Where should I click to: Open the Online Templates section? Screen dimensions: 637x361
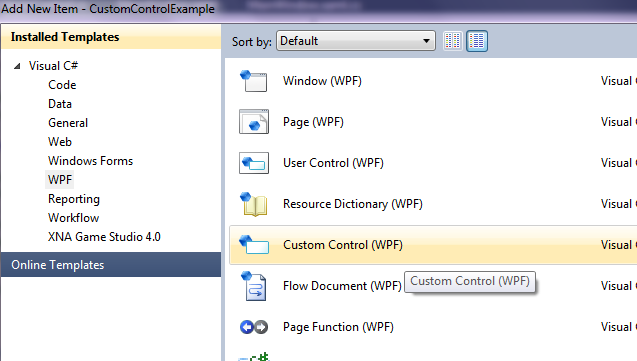111,265
